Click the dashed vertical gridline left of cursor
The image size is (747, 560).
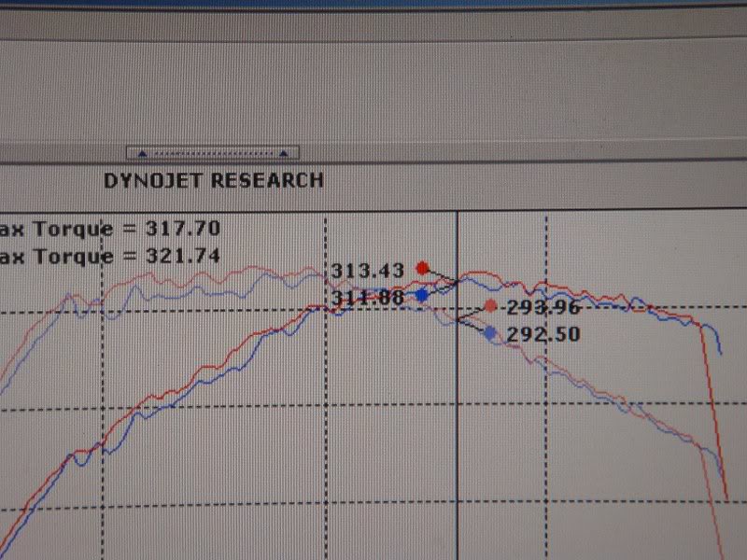click(x=325, y=420)
